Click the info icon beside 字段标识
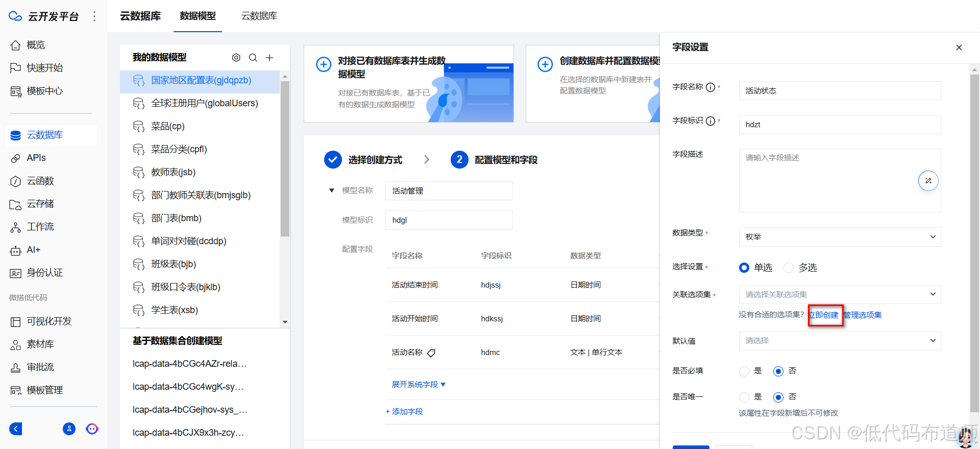Viewport: 980px width, 449px height. click(x=710, y=121)
